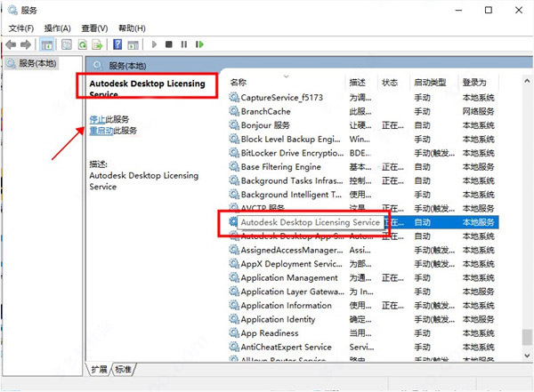Click the Restart Service toolbar icon
Image resolution: width=534 pixels, height=392 pixels.
click(x=198, y=44)
